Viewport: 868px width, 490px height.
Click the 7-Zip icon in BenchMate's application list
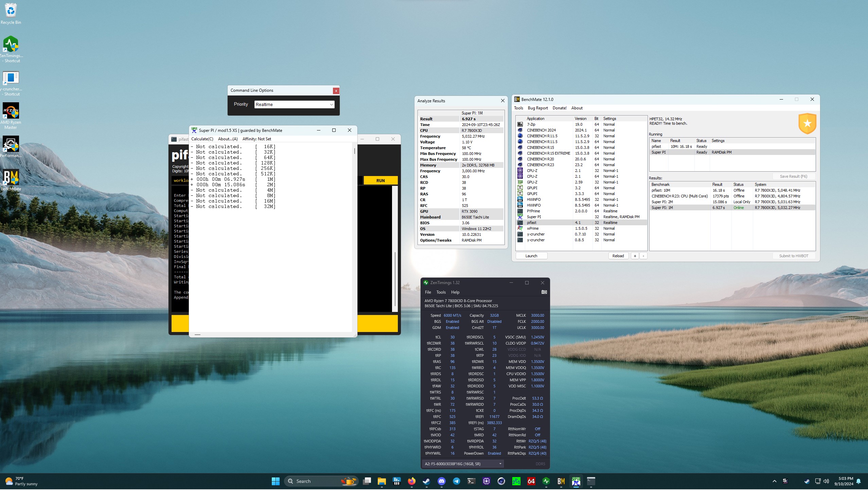pos(520,125)
